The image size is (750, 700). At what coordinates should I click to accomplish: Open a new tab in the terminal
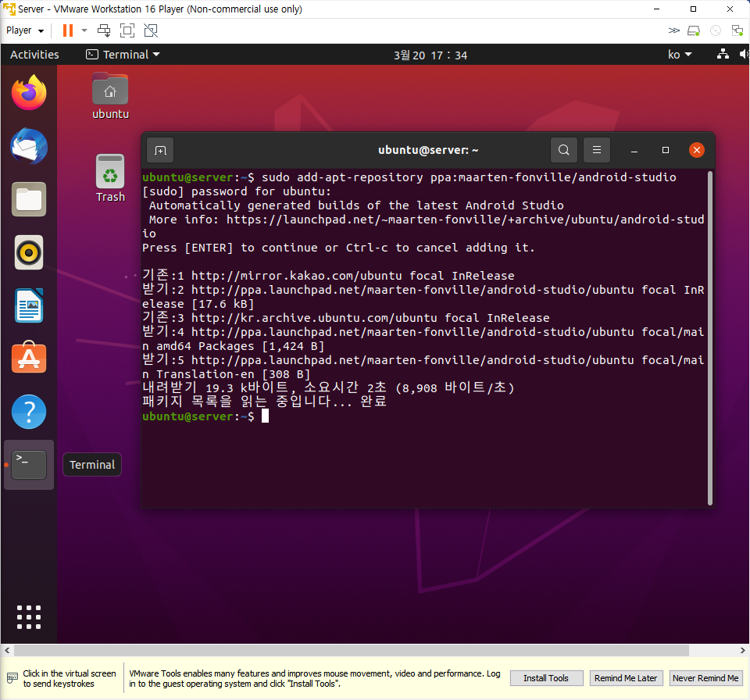(160, 150)
